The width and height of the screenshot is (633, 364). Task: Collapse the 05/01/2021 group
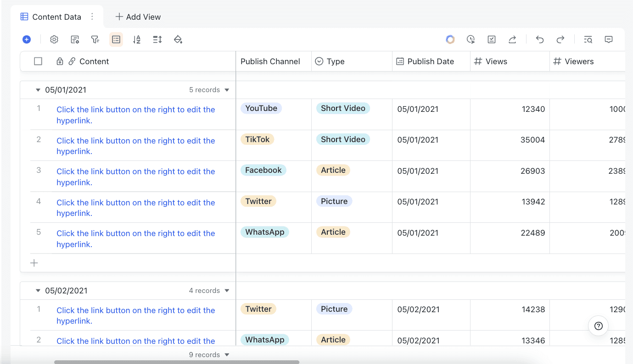click(x=38, y=90)
